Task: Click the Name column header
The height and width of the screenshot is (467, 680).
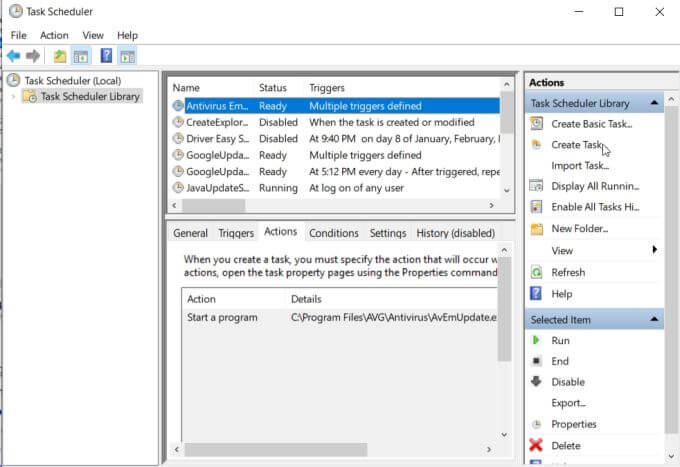Action: pyautogui.click(x=186, y=88)
